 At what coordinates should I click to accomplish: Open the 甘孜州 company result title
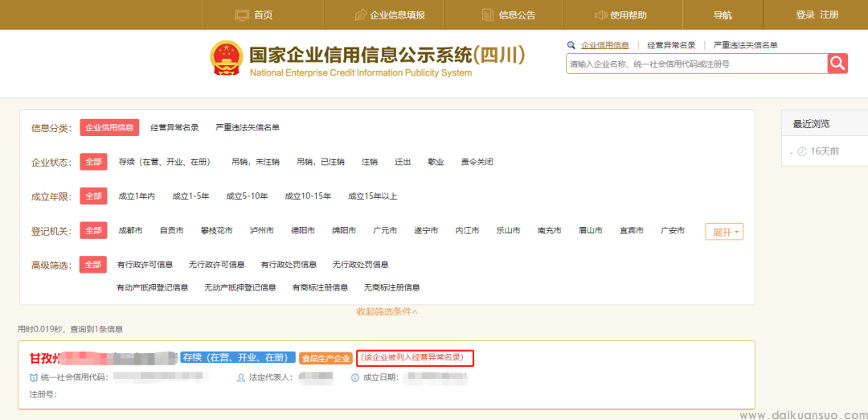[x=103, y=358]
